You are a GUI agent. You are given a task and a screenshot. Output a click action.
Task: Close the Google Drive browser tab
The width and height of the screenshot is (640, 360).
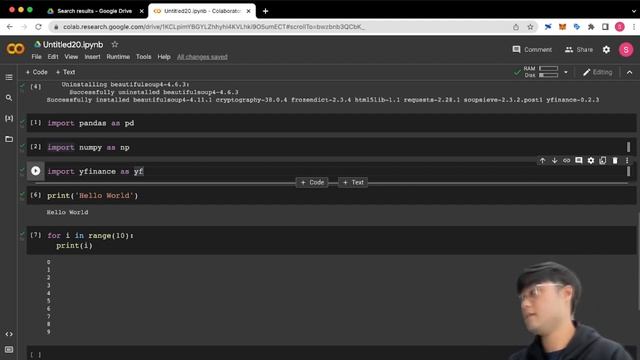[x=142, y=11]
